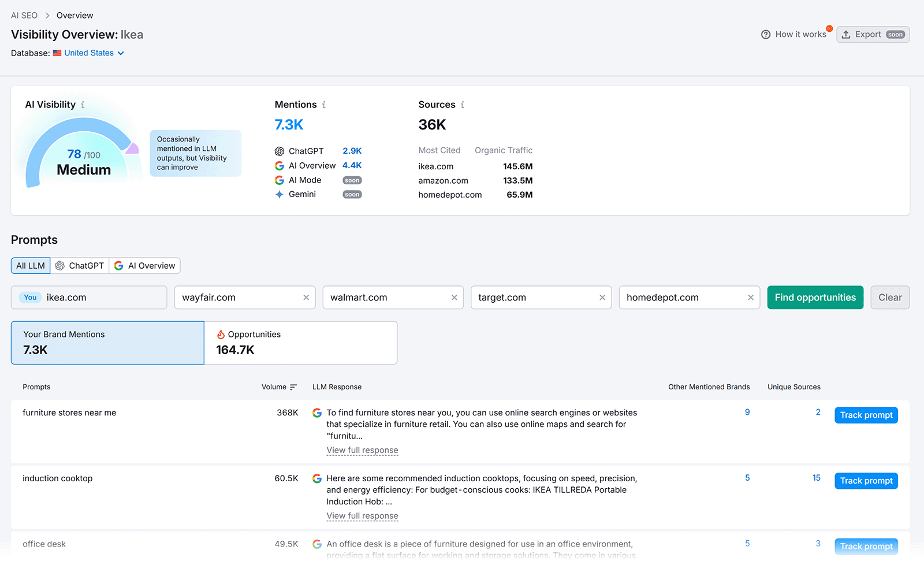Select the AI Overview filter tab
Viewport: 924px width, 561px height.
pos(144,265)
